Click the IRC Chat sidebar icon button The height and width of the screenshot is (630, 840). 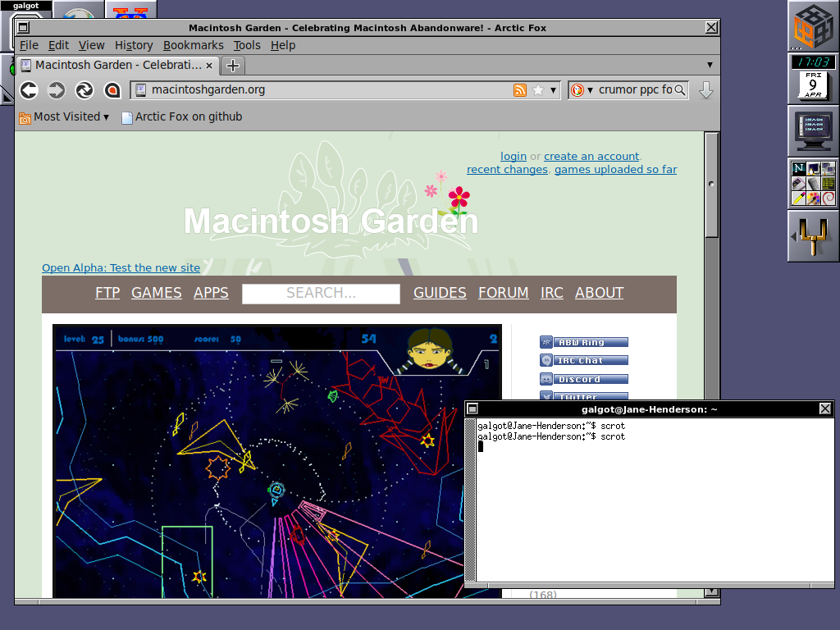coord(583,361)
